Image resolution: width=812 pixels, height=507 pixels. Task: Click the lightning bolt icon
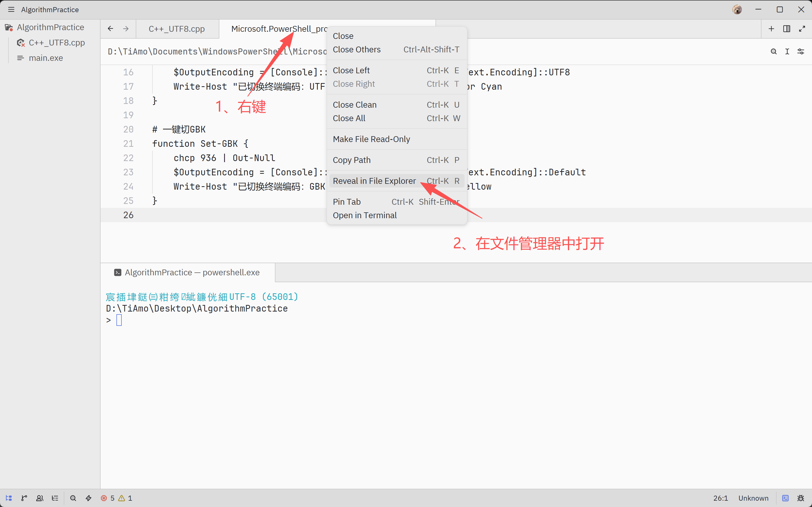(89, 498)
